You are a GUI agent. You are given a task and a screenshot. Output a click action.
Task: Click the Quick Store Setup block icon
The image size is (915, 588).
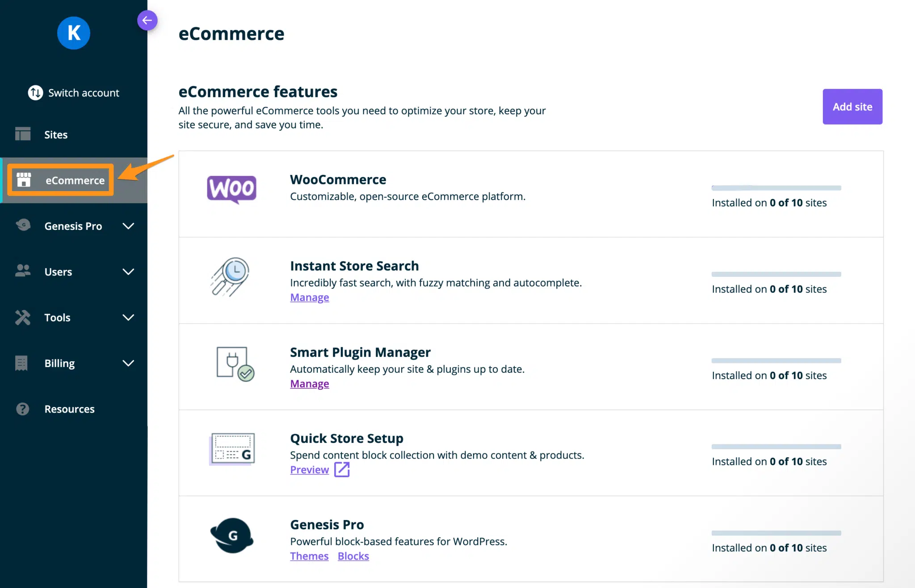(x=232, y=449)
